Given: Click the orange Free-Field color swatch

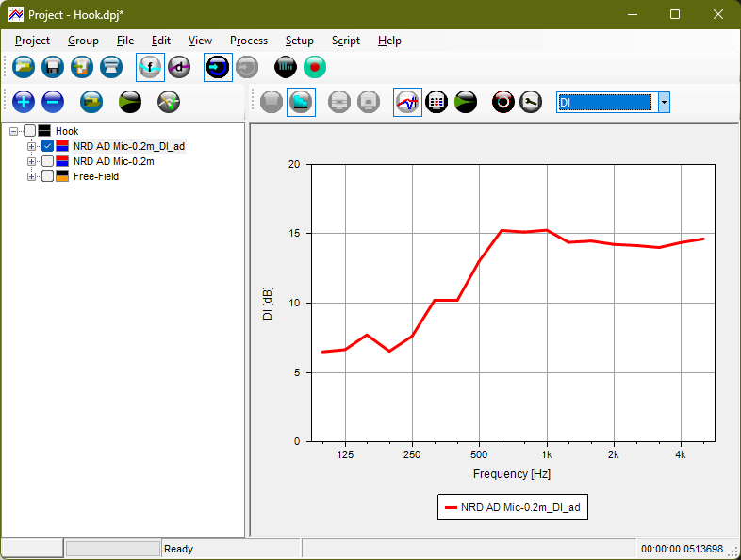Looking at the screenshot, I should click(62, 176).
